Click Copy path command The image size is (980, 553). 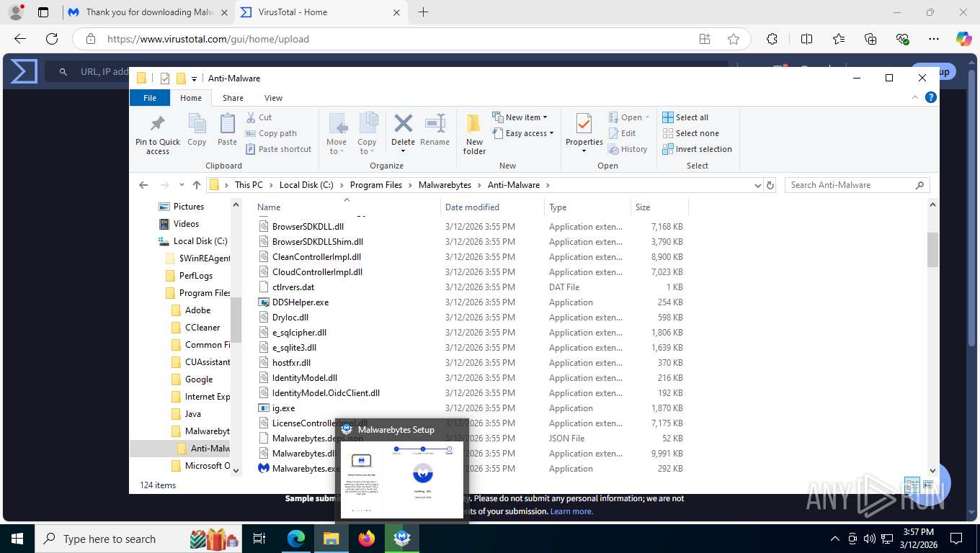point(271,133)
